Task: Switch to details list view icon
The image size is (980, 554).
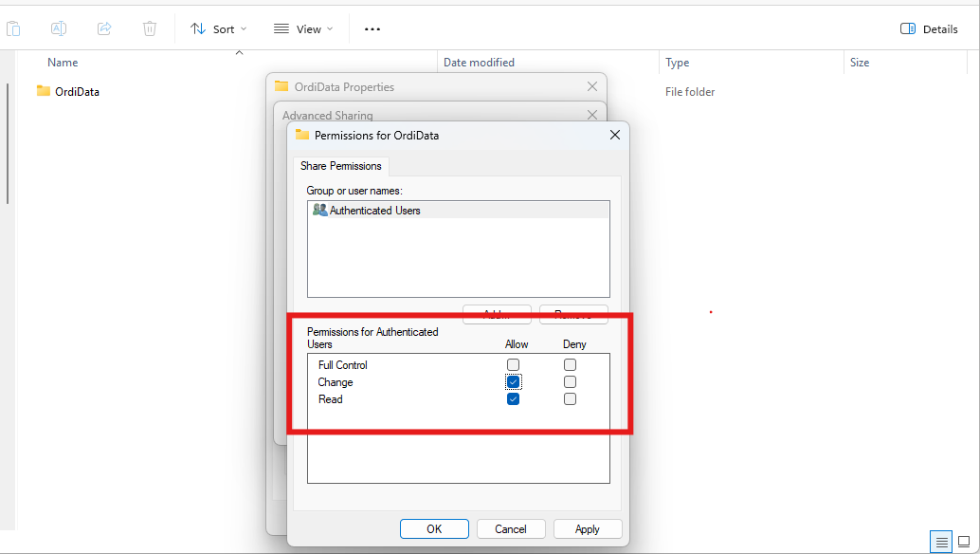Action: tap(941, 542)
